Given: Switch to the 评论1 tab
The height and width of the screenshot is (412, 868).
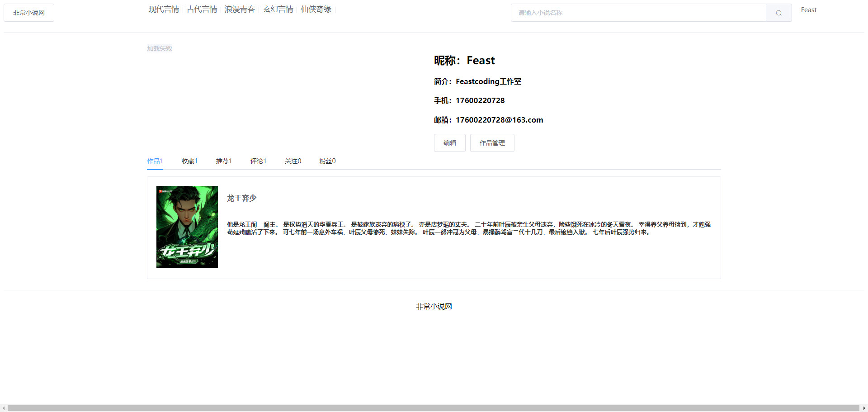Looking at the screenshot, I should (x=258, y=161).
